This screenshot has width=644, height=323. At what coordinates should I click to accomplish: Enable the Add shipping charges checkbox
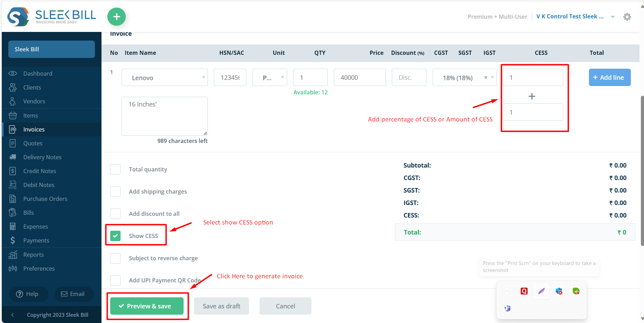pos(115,192)
